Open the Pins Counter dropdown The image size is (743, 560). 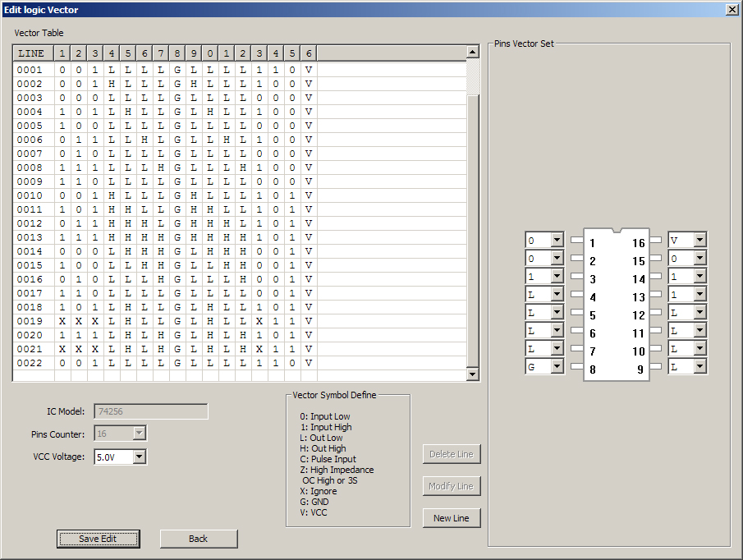pyautogui.click(x=138, y=434)
